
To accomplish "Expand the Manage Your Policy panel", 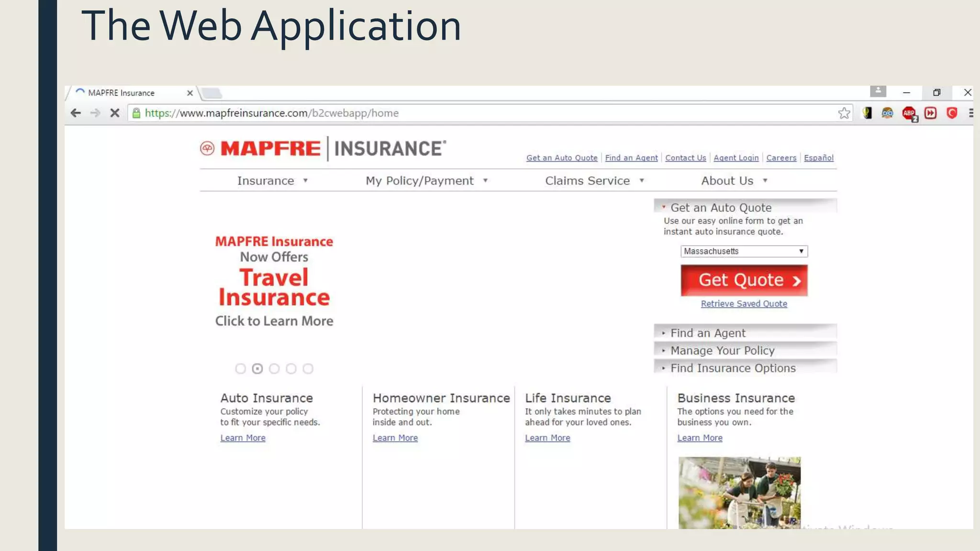I will click(x=745, y=350).
